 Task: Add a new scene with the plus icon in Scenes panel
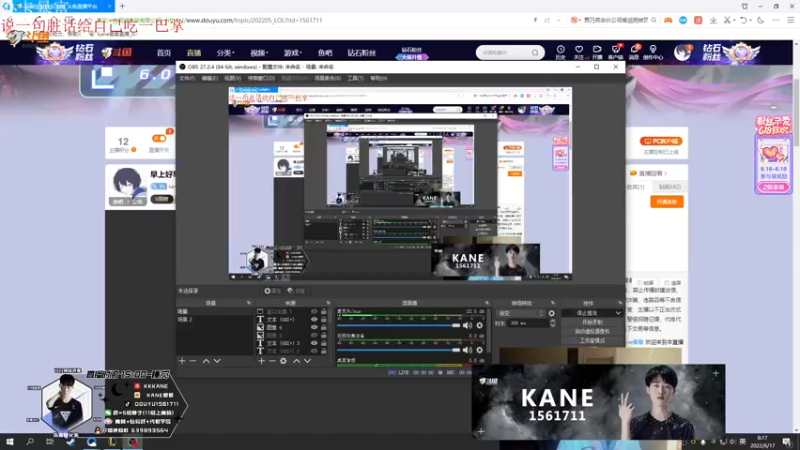click(182, 361)
